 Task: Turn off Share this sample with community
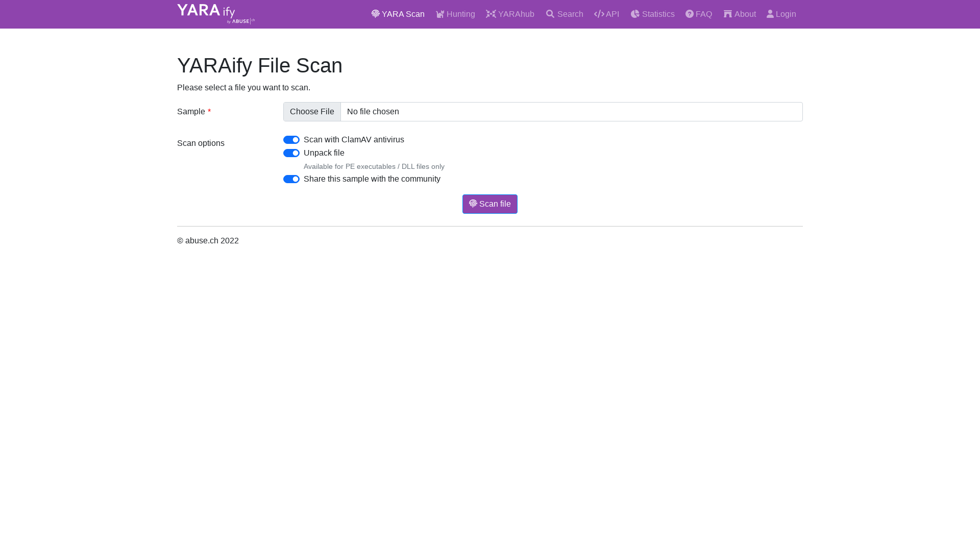291,179
